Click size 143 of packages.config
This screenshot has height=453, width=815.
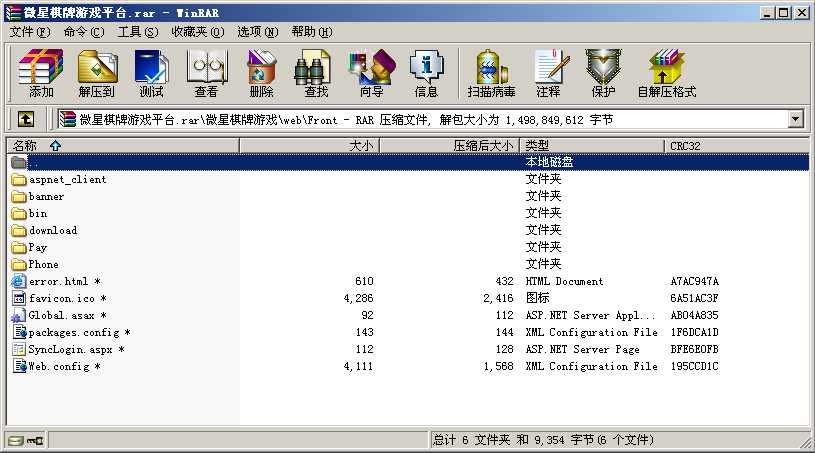[x=364, y=332]
